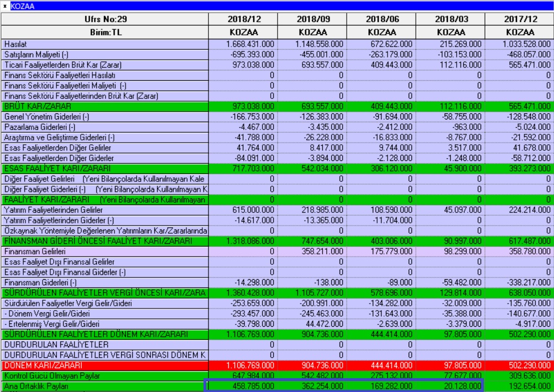Click the - Ertelenmiş Vergi Gelir/Gideri row label
Viewport: 554px width, 392px height.
click(105, 324)
